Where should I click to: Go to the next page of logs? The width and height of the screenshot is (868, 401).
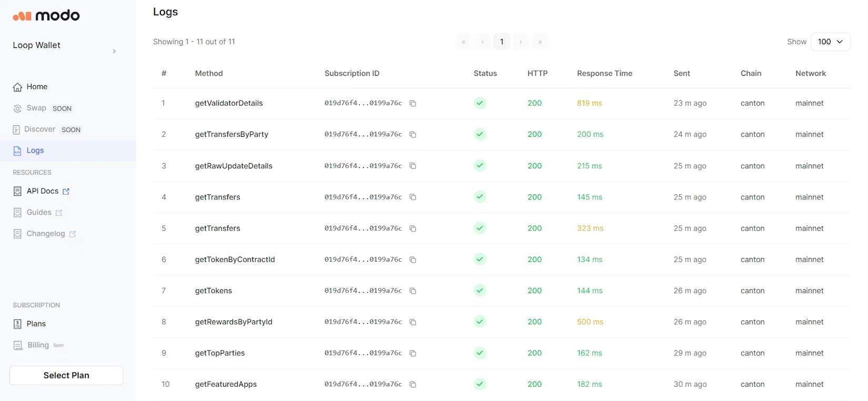point(521,42)
